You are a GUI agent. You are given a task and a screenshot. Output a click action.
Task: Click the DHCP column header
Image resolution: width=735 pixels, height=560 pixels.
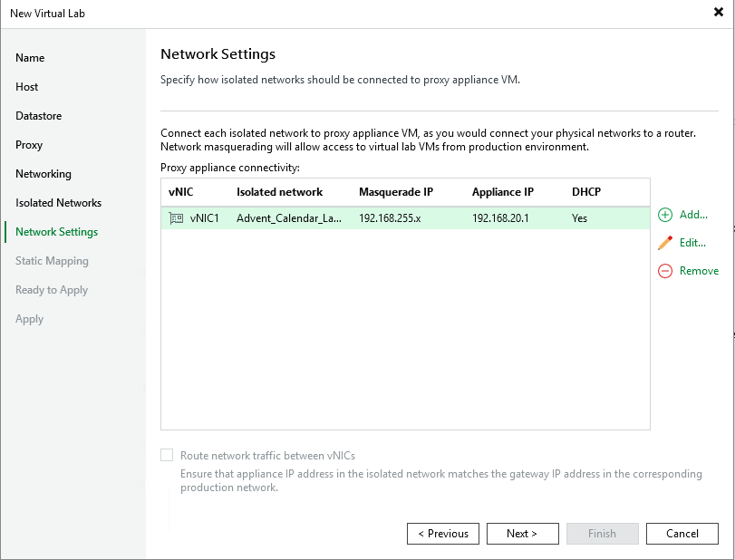pos(585,192)
